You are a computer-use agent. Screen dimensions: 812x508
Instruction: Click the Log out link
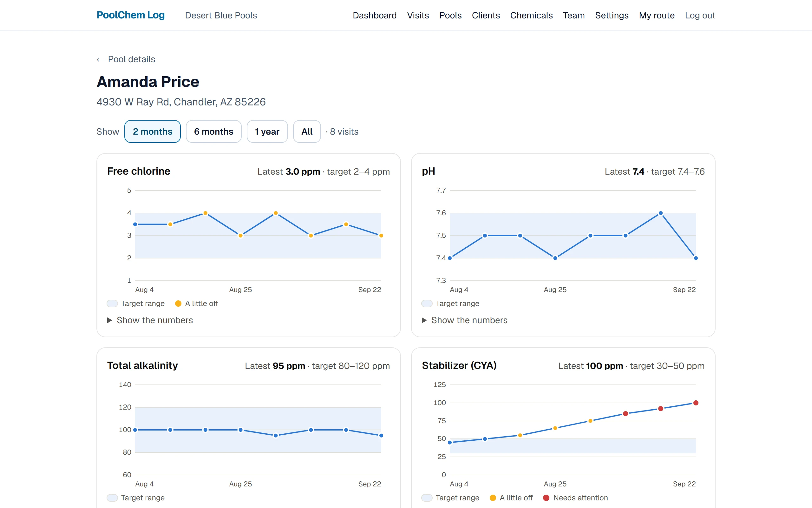point(700,16)
